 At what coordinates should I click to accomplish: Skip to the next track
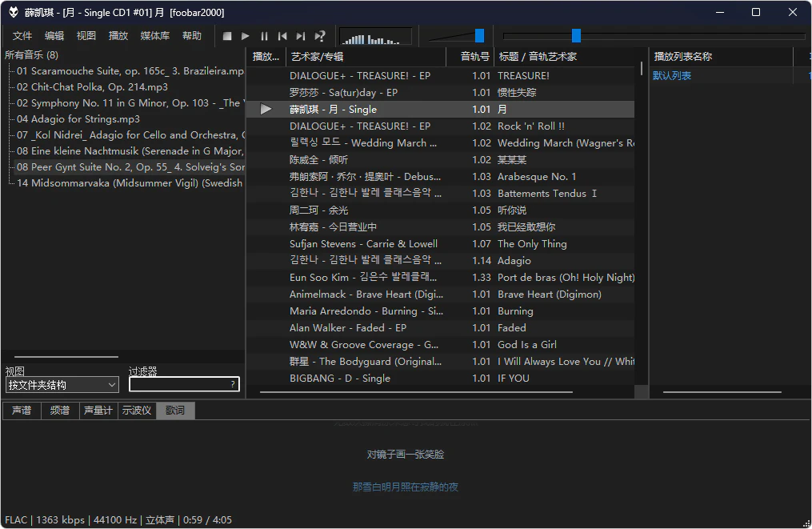(x=301, y=36)
